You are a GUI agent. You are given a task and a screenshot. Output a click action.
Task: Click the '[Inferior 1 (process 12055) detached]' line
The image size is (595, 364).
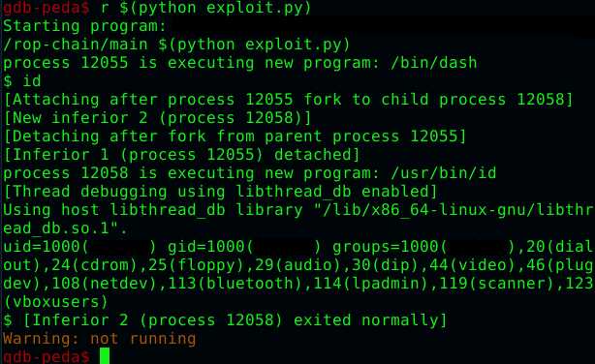(181, 155)
